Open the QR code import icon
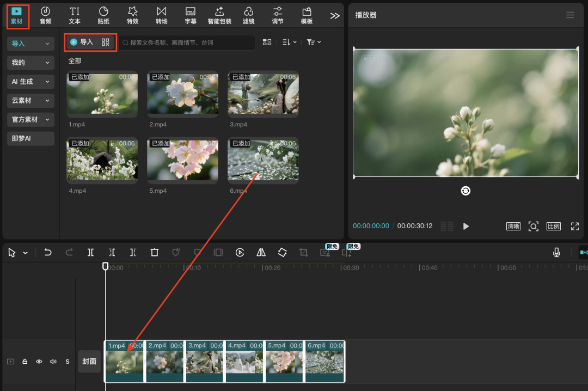The width and height of the screenshot is (588, 391). [105, 42]
